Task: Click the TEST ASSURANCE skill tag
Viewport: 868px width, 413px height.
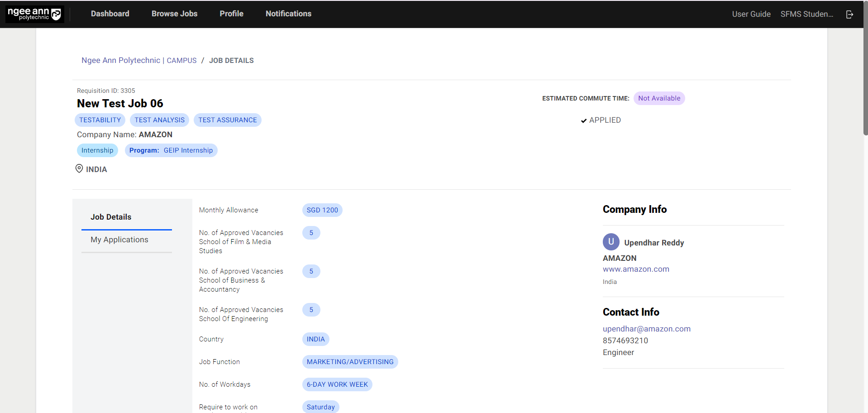Action: [x=227, y=120]
